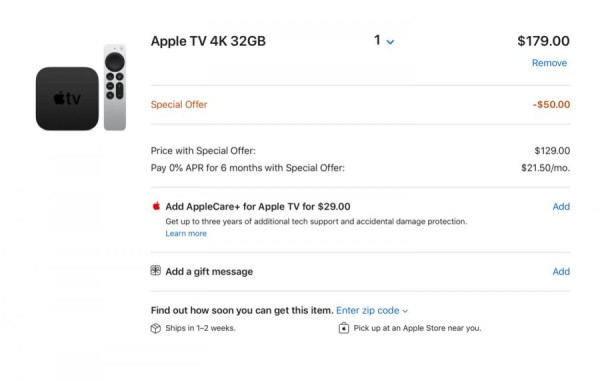Open Learn more about AppleCare+
This screenshot has height=381, width=600.
[x=186, y=233]
